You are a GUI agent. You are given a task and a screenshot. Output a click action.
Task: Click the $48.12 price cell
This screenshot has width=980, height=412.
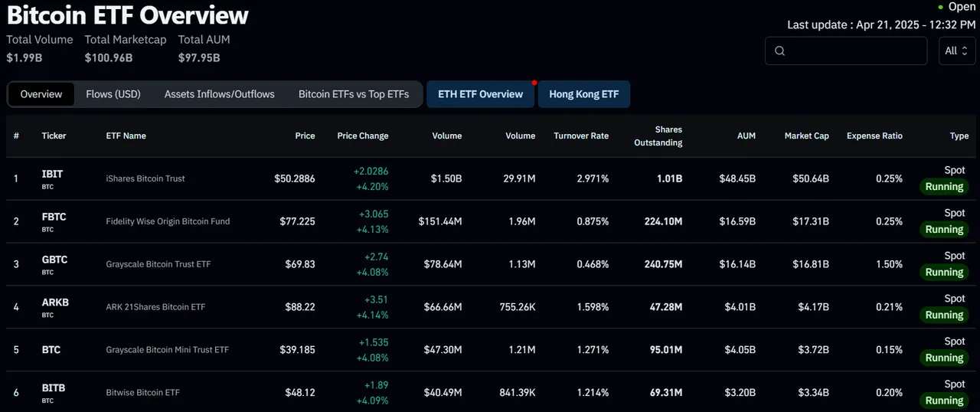point(299,393)
